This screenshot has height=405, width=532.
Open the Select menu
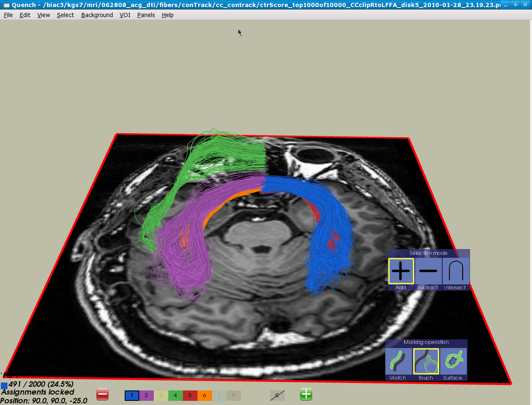(x=65, y=15)
